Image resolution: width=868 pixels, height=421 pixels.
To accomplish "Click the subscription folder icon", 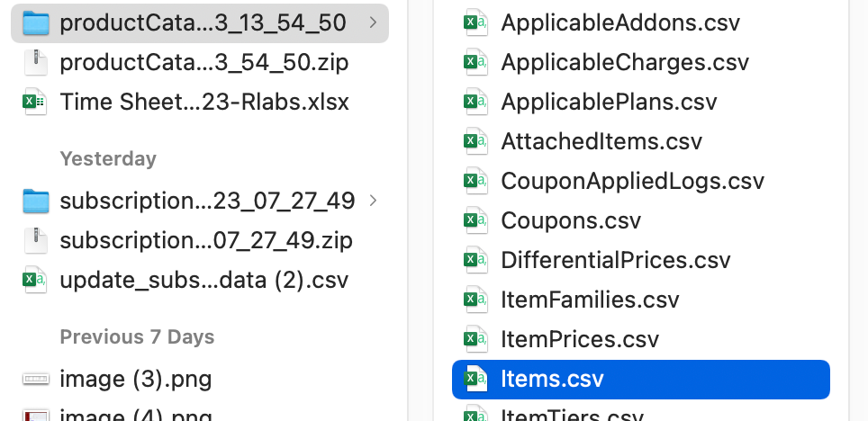I will [x=35, y=201].
